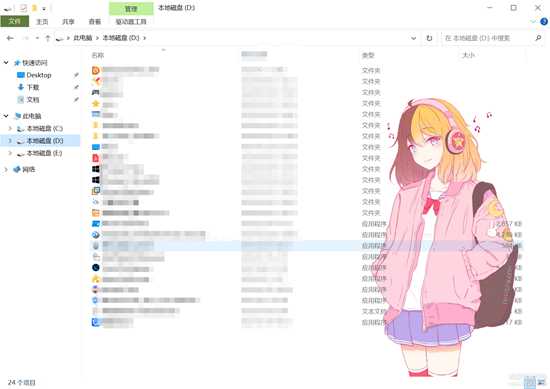550x389 pixels.
Task: Sort by the 名称 column header
Action: (x=98, y=55)
